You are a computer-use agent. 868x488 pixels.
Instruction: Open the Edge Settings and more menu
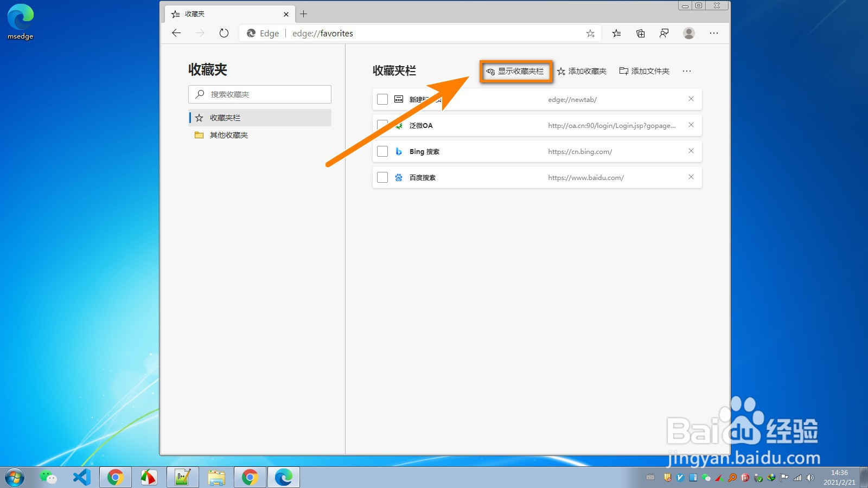point(714,33)
